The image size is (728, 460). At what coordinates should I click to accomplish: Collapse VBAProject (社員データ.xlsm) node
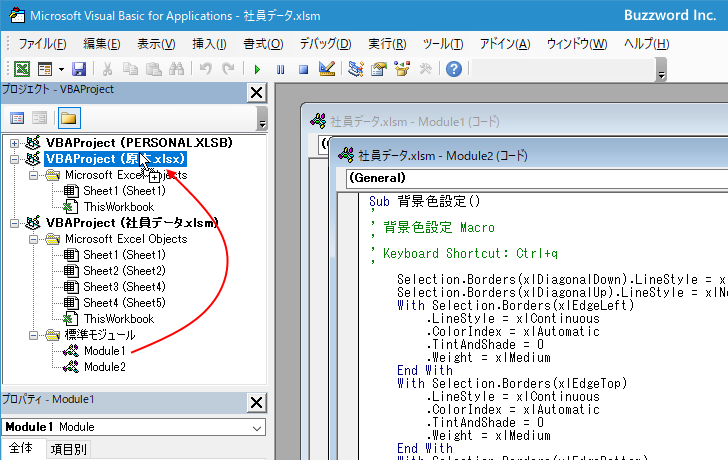click(14, 223)
